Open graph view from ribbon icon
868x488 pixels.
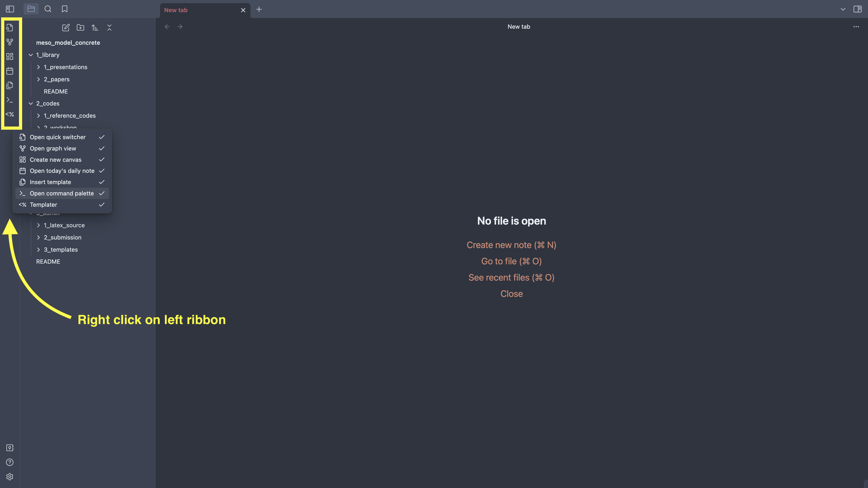(x=9, y=42)
